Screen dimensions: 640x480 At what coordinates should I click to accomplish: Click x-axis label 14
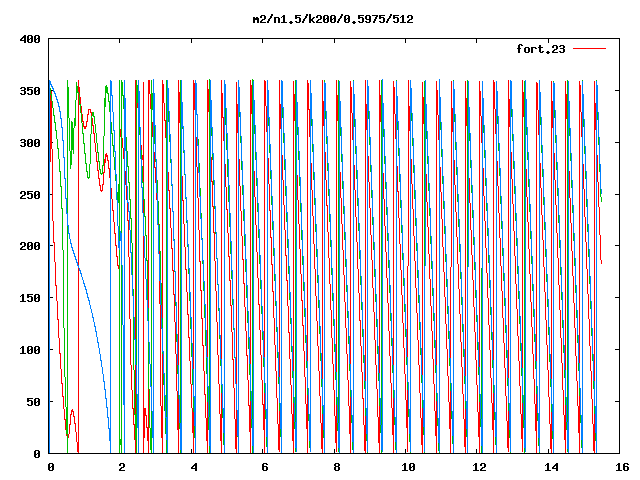pos(551,467)
